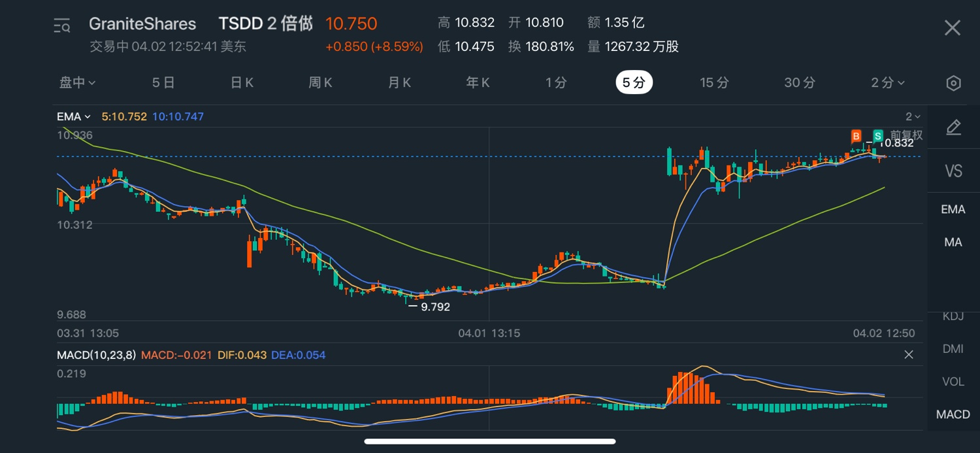Tap the green S sell marker

(x=879, y=136)
